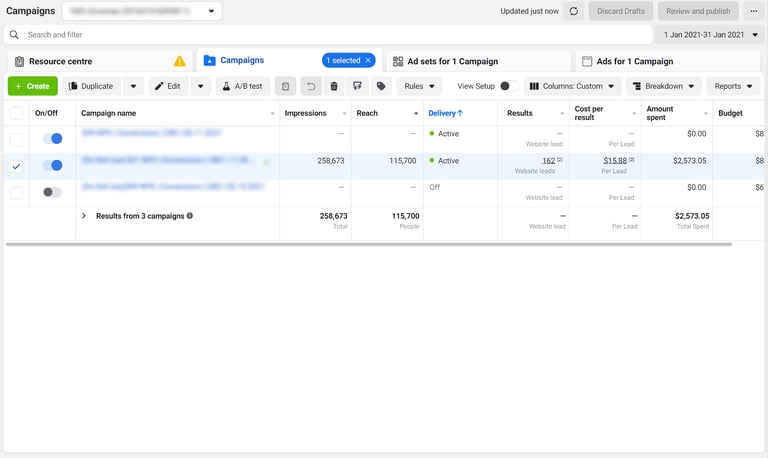Click the 162 website leads result link

548,161
